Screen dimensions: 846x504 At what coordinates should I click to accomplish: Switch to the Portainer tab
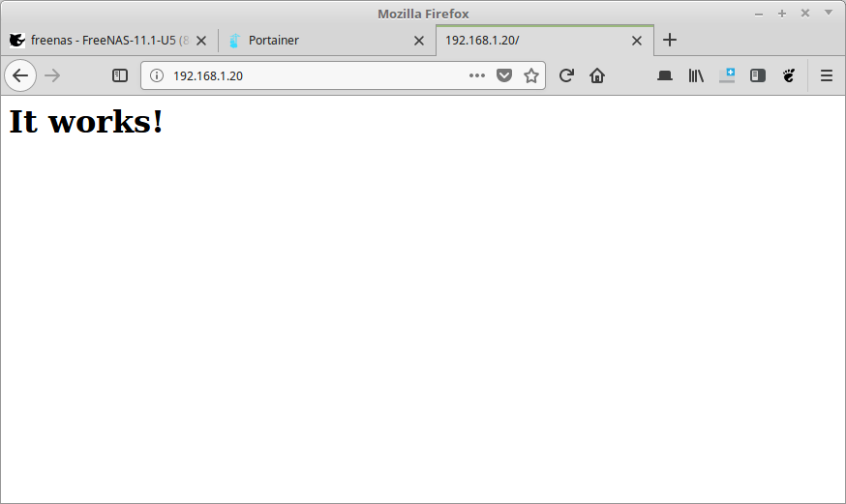327,41
